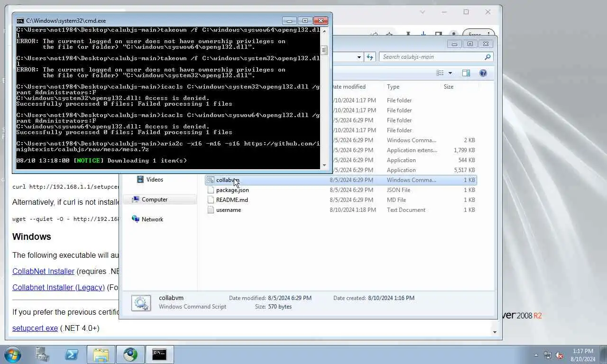Open the CollabNet Installer link in the browser
Image resolution: width=607 pixels, height=364 pixels.
(x=43, y=272)
